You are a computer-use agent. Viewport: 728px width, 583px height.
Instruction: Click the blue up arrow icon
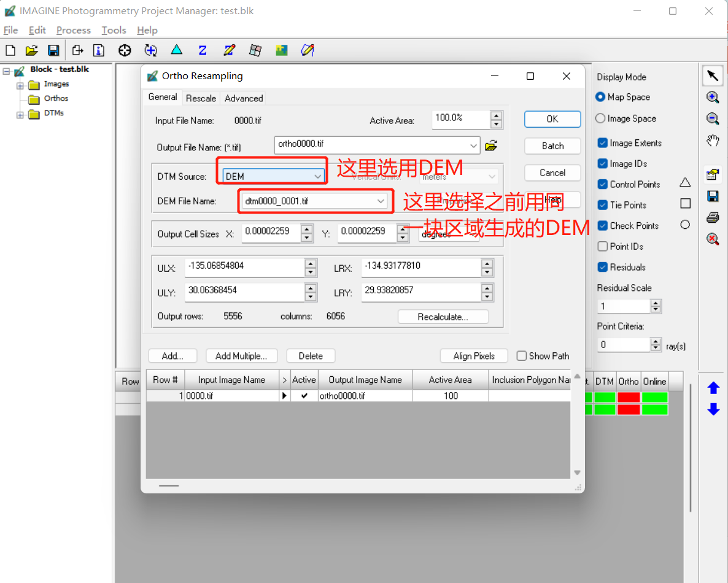714,388
